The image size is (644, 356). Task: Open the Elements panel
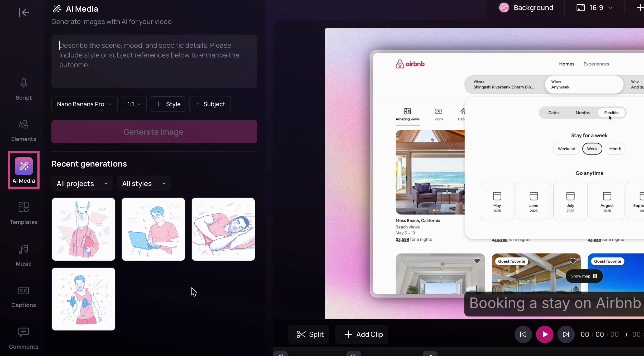click(23, 130)
